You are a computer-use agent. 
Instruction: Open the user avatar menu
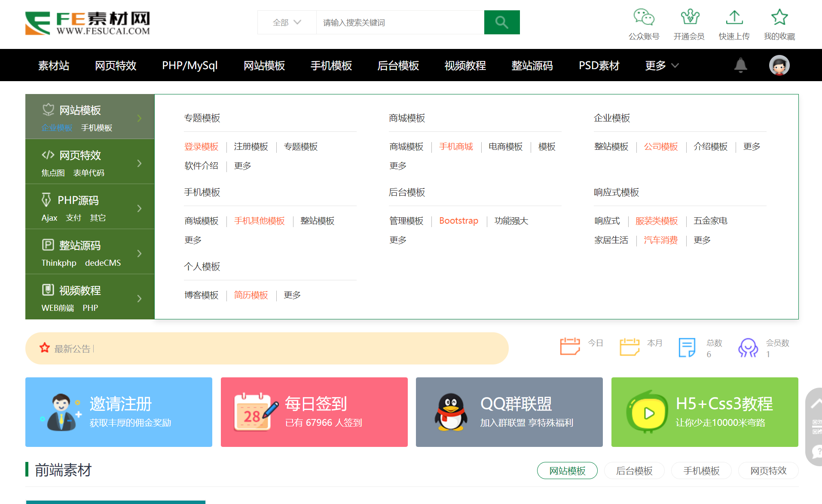[x=779, y=65]
